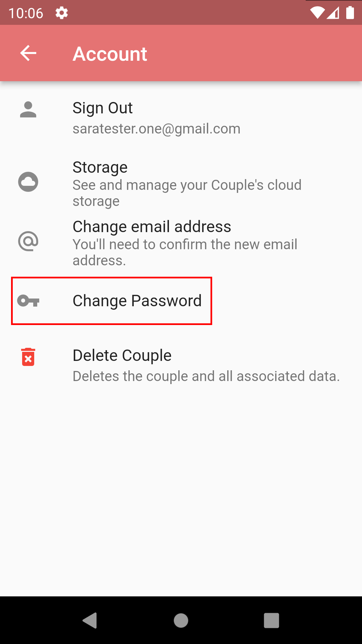
Task: Tap the key icon for password
Action: pyautogui.click(x=28, y=301)
